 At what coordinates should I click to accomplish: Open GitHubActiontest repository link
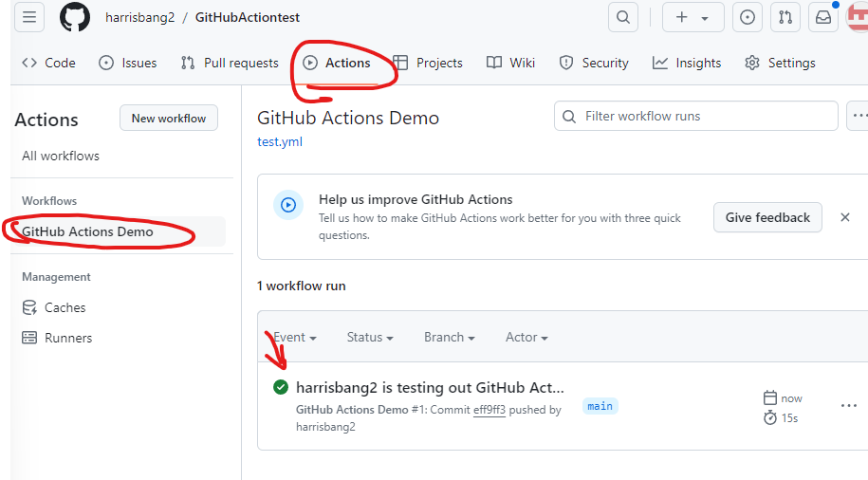[248, 18]
